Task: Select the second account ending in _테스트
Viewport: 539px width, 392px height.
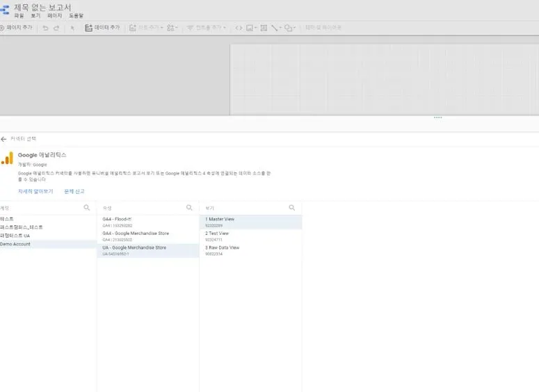Action: coord(48,227)
